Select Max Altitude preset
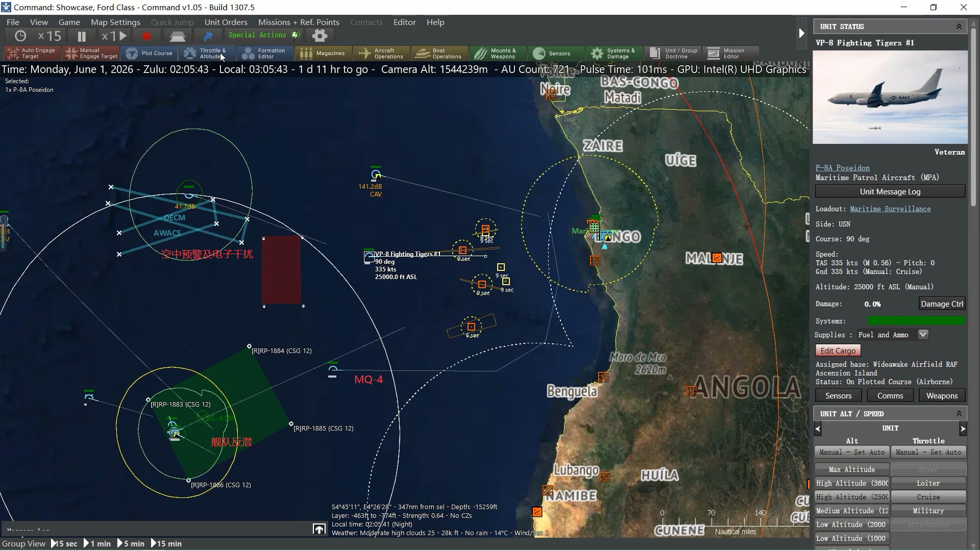This screenshot has width=980, height=551. 852,469
